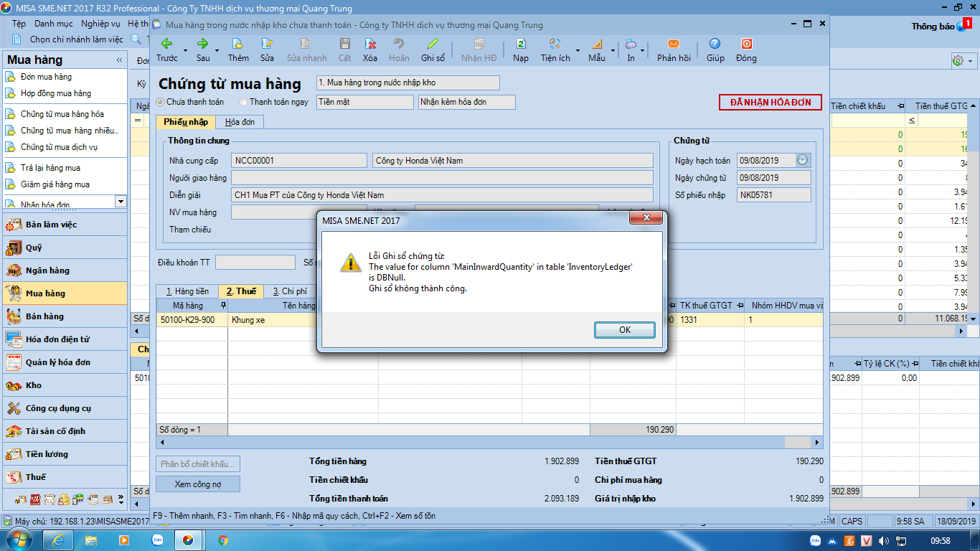This screenshot has width=980, height=551.
Task: Open Chứng từ mua hàng hóa
Action: (x=62, y=114)
